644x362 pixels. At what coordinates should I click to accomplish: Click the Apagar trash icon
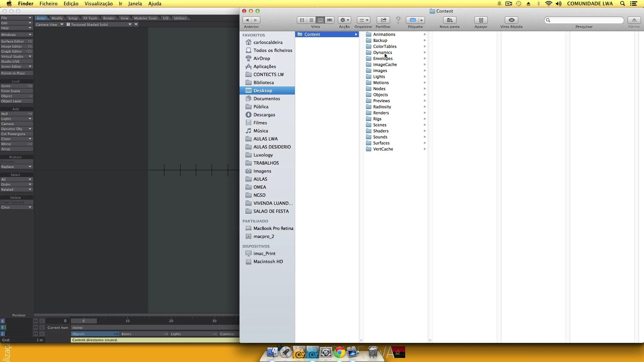click(481, 20)
